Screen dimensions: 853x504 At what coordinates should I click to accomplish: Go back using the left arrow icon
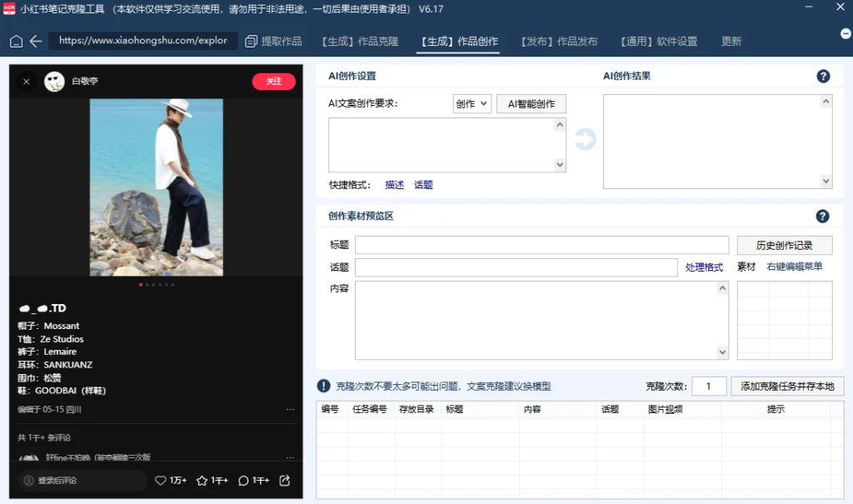pos(36,42)
